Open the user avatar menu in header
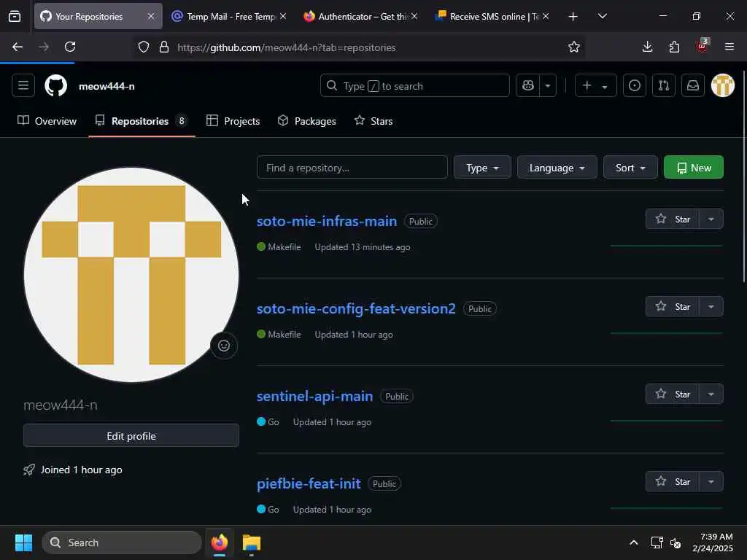The width and height of the screenshot is (747, 560). click(723, 86)
